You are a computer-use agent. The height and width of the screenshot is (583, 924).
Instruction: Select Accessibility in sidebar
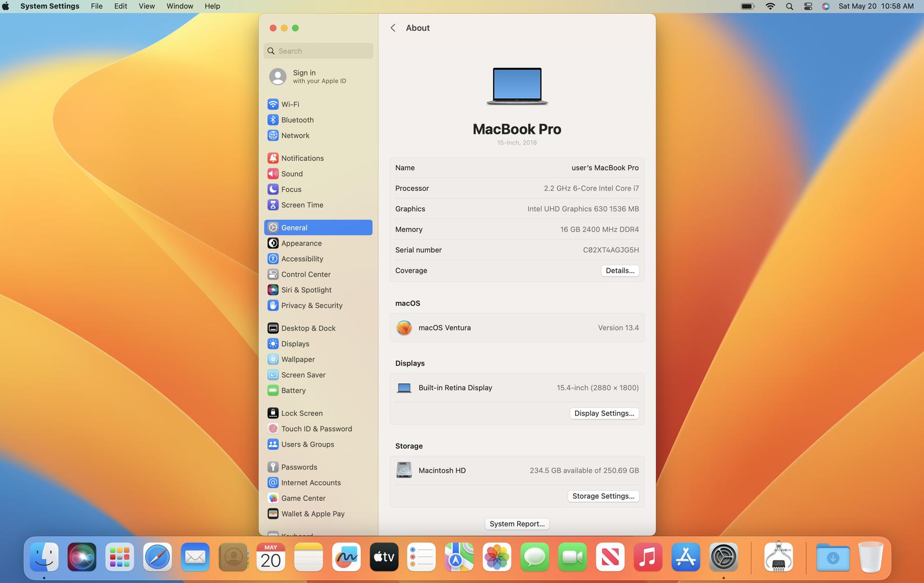tap(318, 259)
